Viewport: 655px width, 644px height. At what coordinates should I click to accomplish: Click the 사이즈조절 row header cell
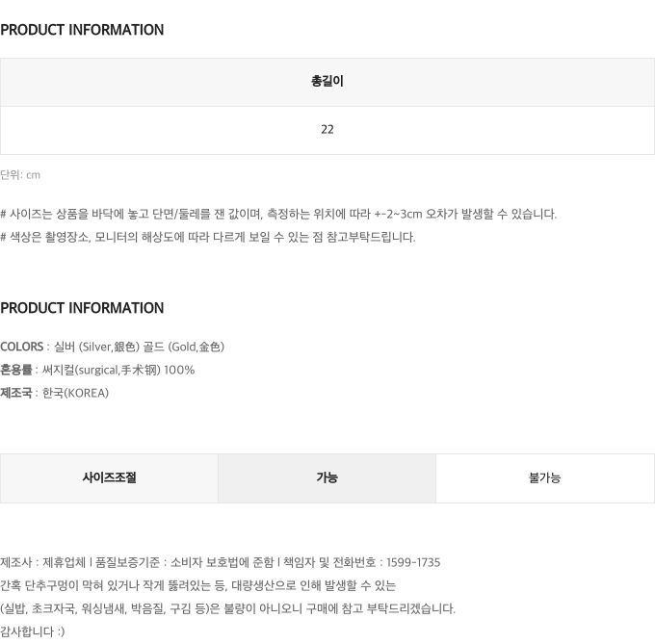109,477
